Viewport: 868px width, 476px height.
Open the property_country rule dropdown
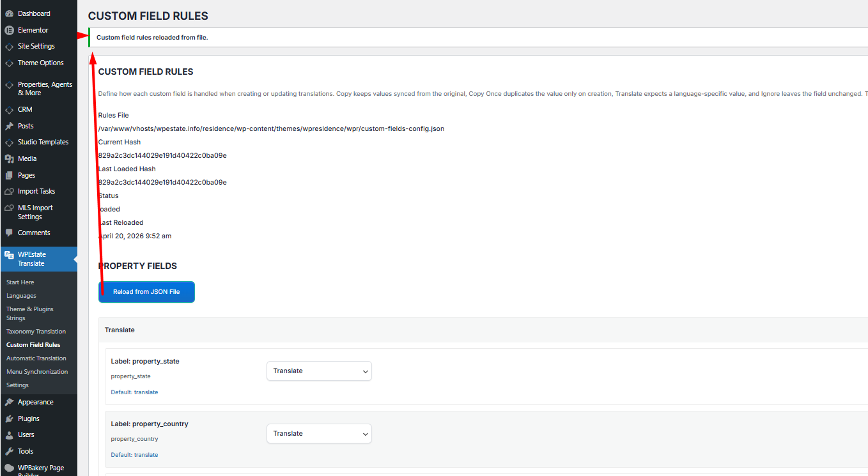319,434
